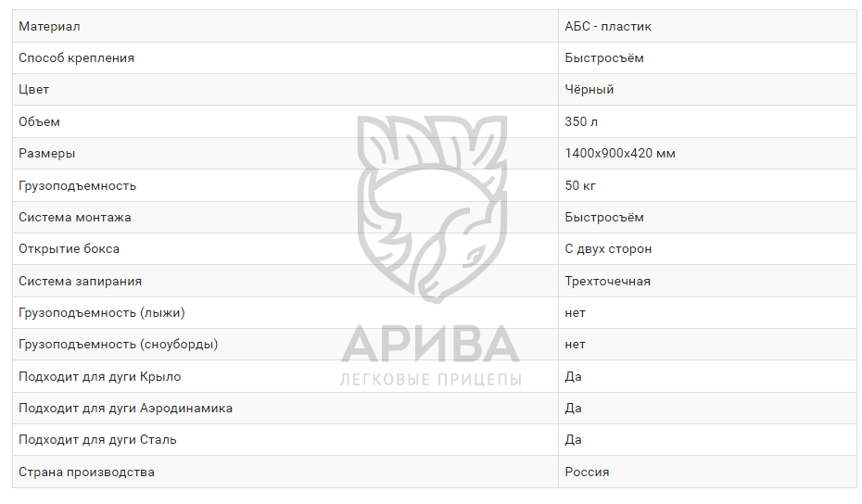
Task: Click the 'АБС - пластик' value
Action: point(608,26)
